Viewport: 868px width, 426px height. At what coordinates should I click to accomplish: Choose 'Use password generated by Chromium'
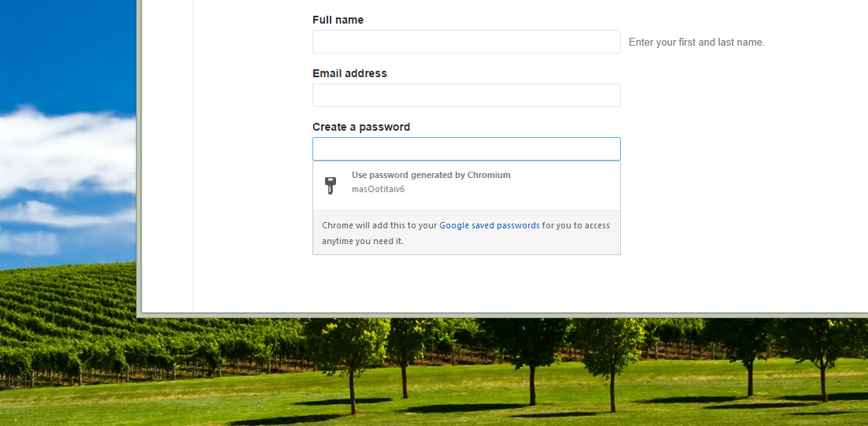430,175
